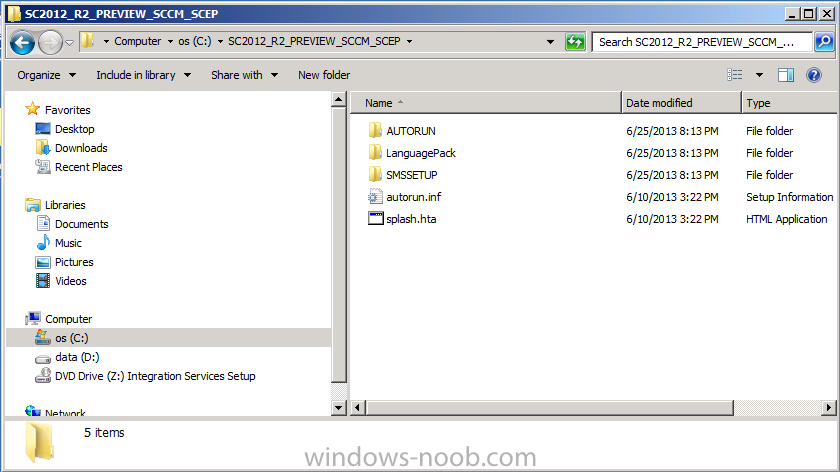Sort by the Date modified column header
840x472 pixels.
681,103
